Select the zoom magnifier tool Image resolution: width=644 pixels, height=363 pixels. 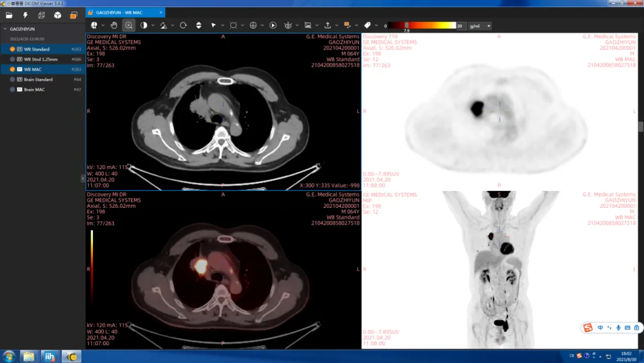129,26
